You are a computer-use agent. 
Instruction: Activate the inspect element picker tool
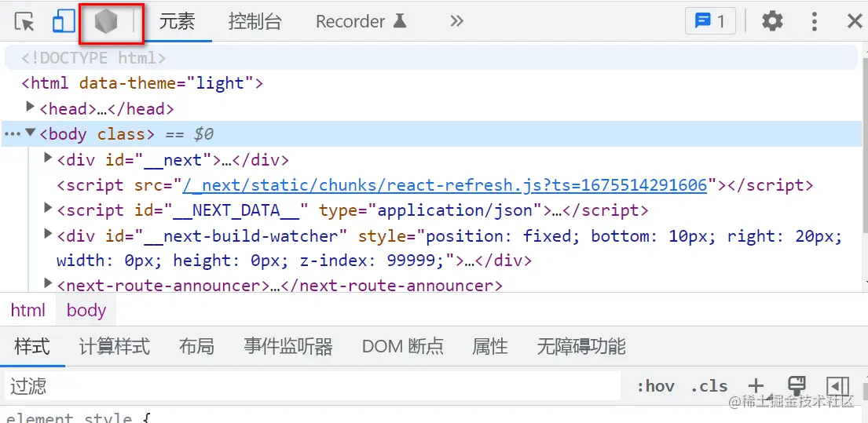pyautogui.click(x=24, y=21)
